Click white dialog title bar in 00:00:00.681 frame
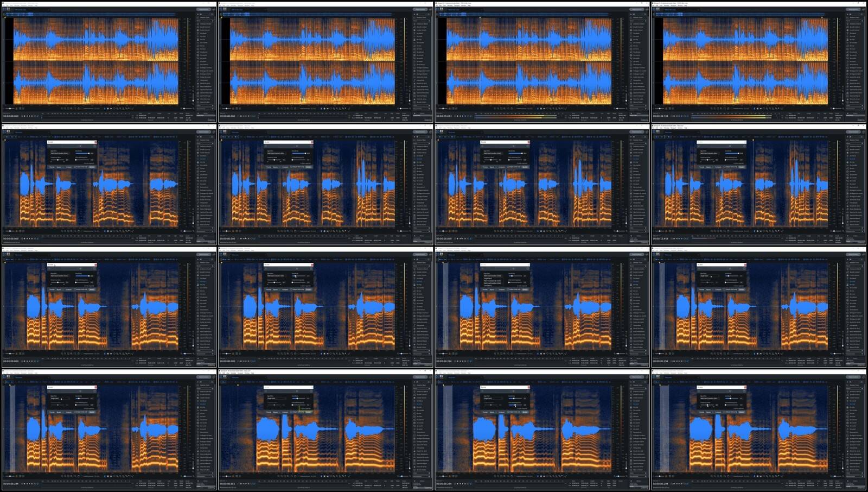 pyautogui.click(x=288, y=387)
